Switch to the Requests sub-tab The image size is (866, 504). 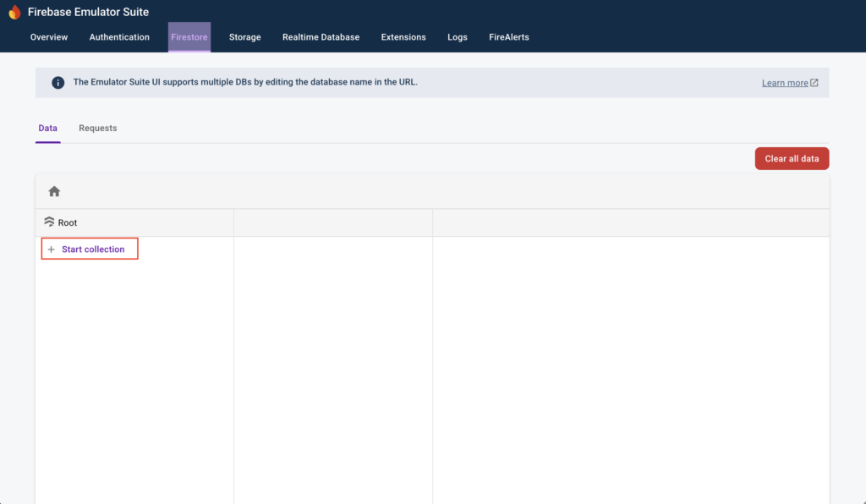coord(98,129)
